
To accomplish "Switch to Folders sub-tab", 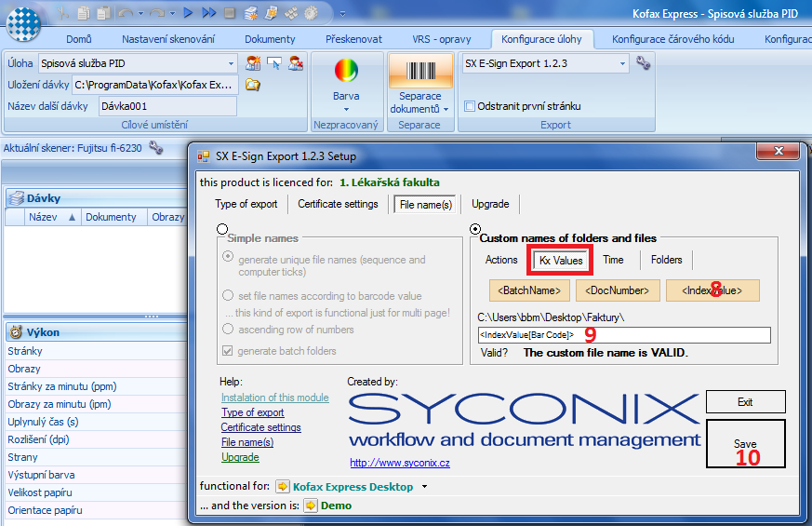I will 667,260.
